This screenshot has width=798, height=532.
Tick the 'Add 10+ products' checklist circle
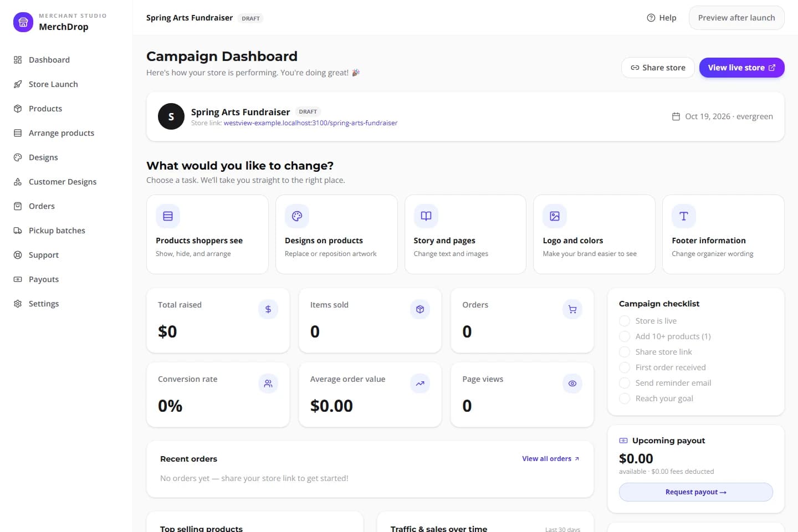[x=625, y=336]
